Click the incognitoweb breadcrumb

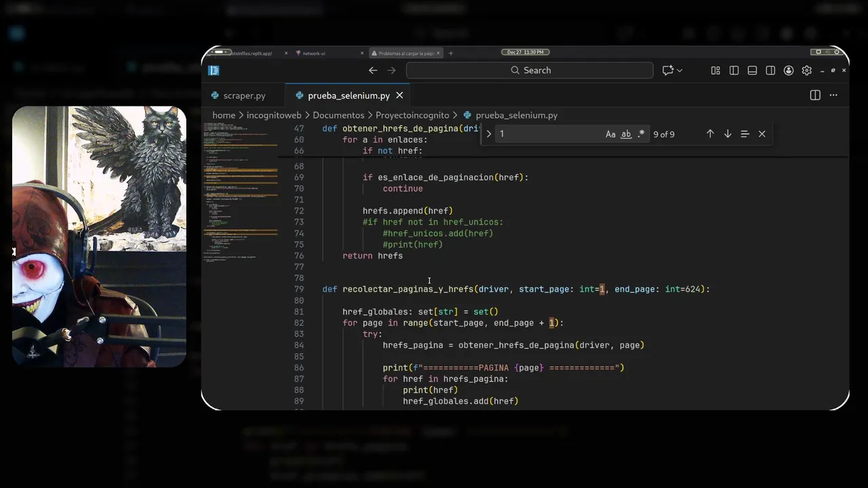(274, 115)
